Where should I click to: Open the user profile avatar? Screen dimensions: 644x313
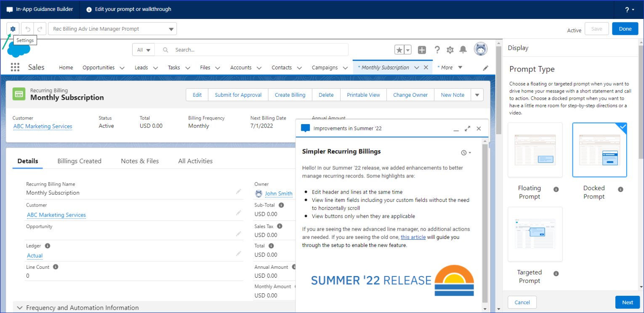[481, 49]
